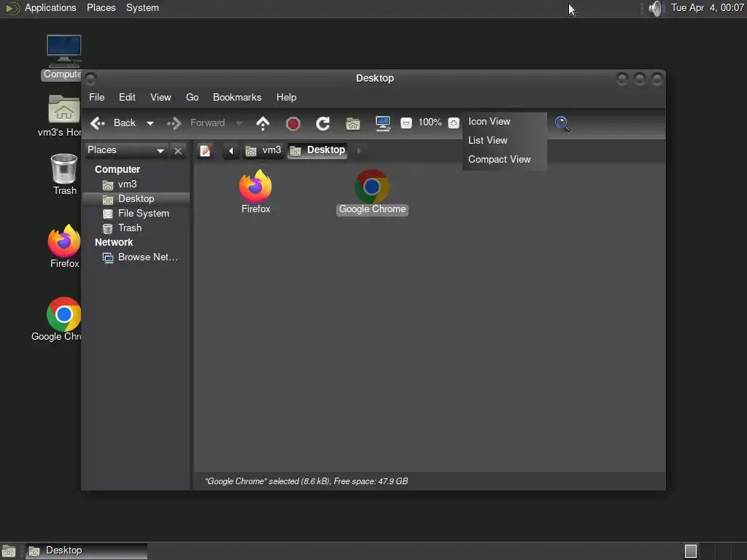Click the path bar right scroll arrow
The image size is (747, 560).
click(359, 150)
